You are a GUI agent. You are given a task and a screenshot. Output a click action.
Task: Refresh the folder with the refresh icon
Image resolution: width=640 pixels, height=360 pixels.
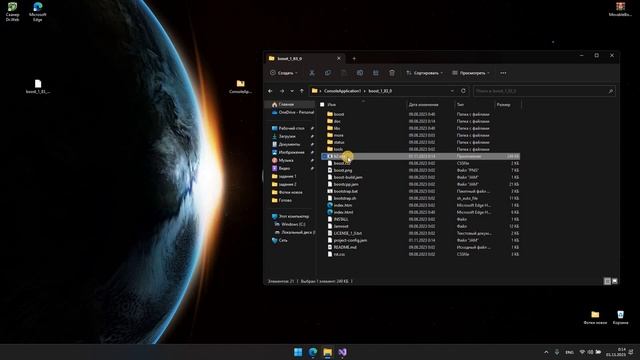click(463, 91)
